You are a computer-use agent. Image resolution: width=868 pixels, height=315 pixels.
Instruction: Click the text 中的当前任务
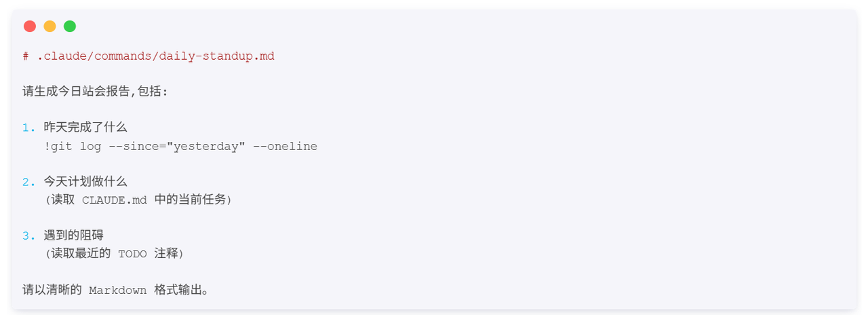point(191,200)
